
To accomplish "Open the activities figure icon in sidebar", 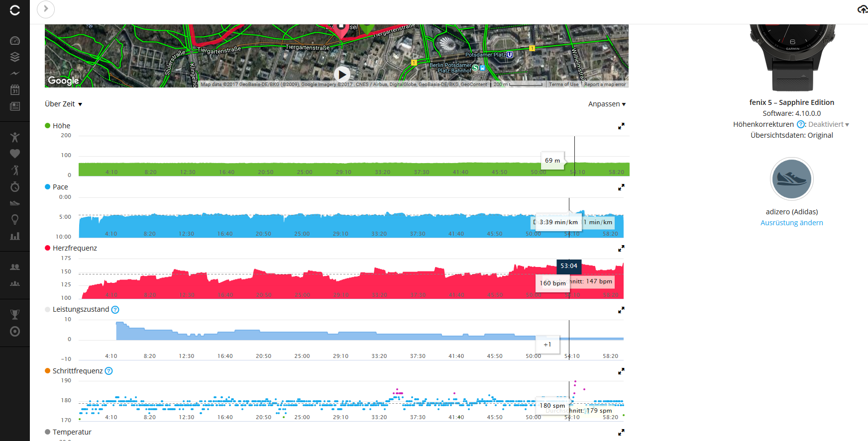I will (15, 137).
